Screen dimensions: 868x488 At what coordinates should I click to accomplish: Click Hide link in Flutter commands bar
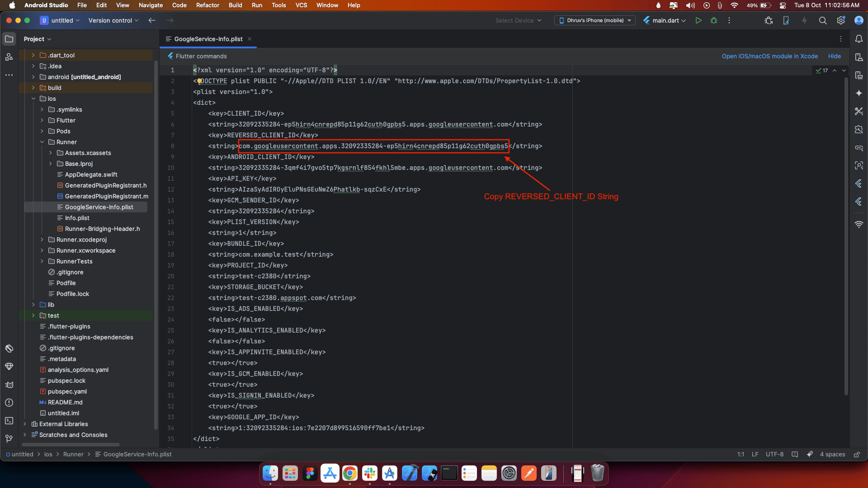coord(834,56)
